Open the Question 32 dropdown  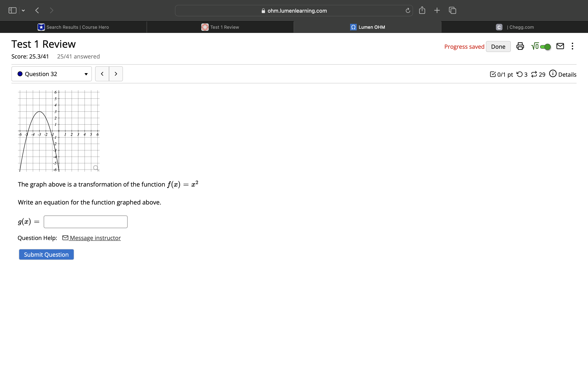point(51,74)
